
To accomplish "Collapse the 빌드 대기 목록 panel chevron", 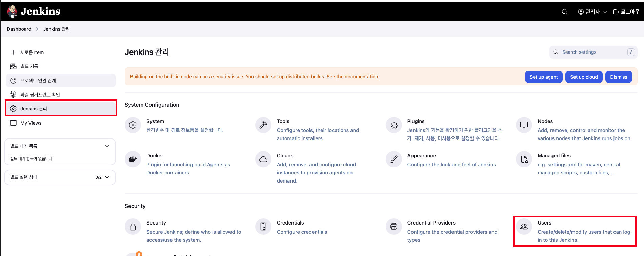I will click(x=107, y=146).
